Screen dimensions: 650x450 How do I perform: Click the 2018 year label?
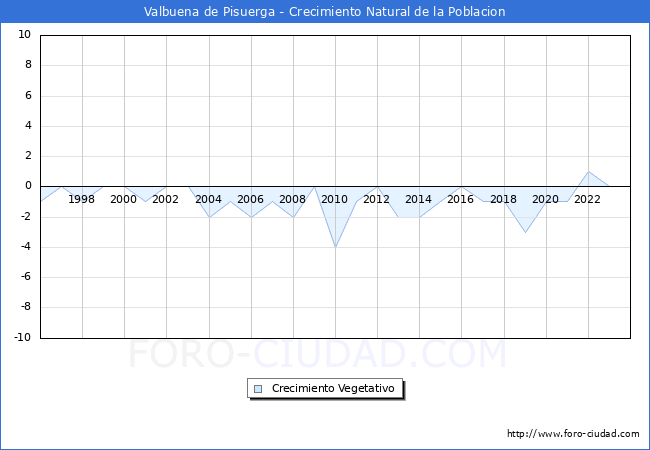tap(503, 199)
